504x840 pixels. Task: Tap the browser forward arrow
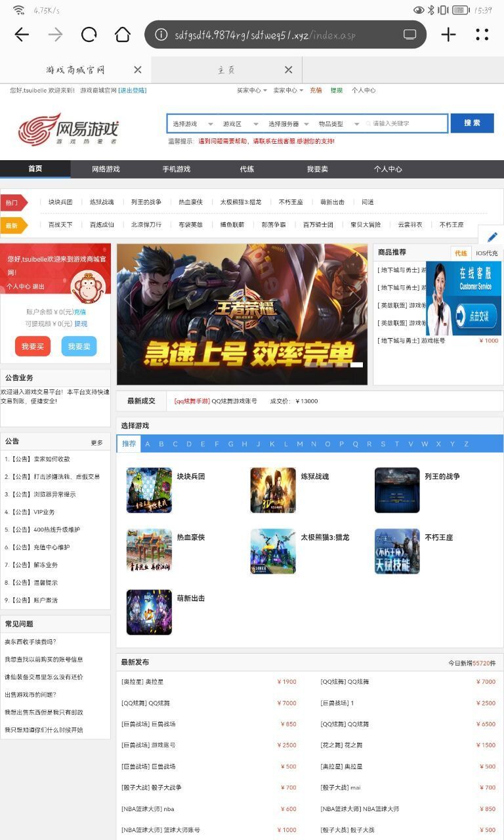[x=56, y=35]
